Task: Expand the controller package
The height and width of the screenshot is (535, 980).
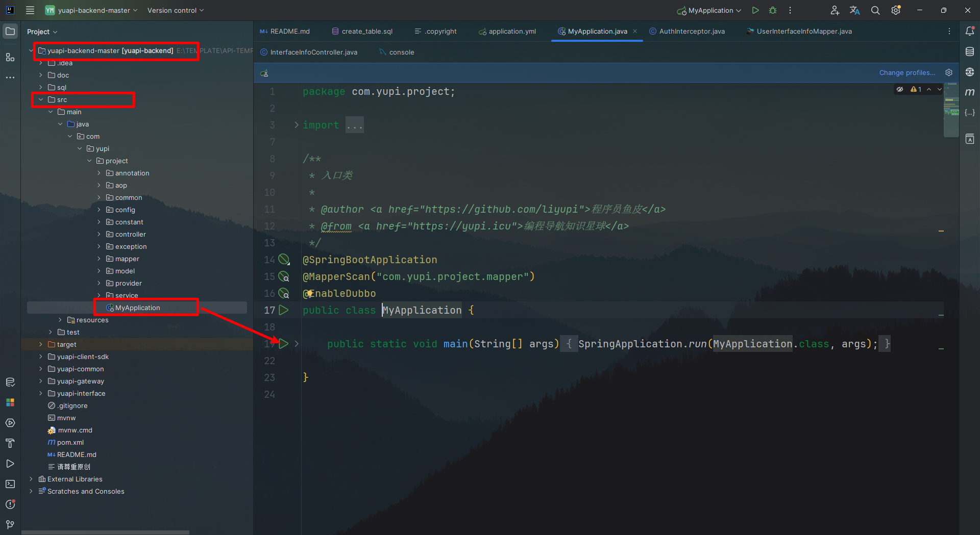Action: tap(99, 234)
